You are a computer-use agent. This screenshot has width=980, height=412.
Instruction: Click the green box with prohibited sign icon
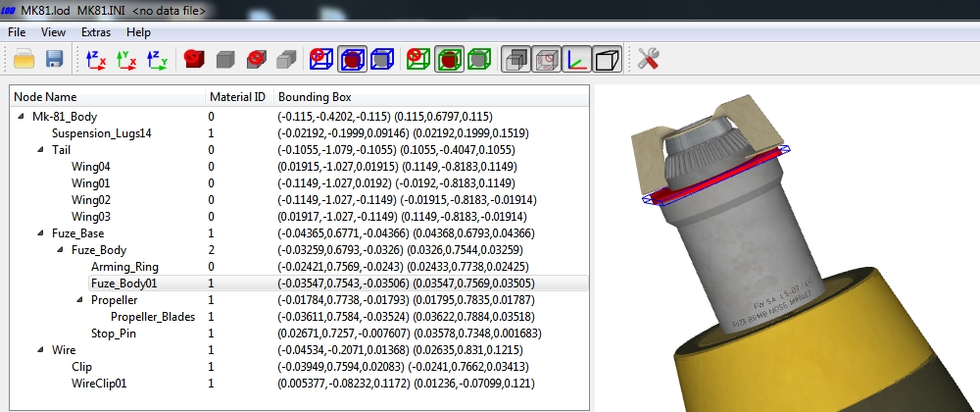coord(415,60)
